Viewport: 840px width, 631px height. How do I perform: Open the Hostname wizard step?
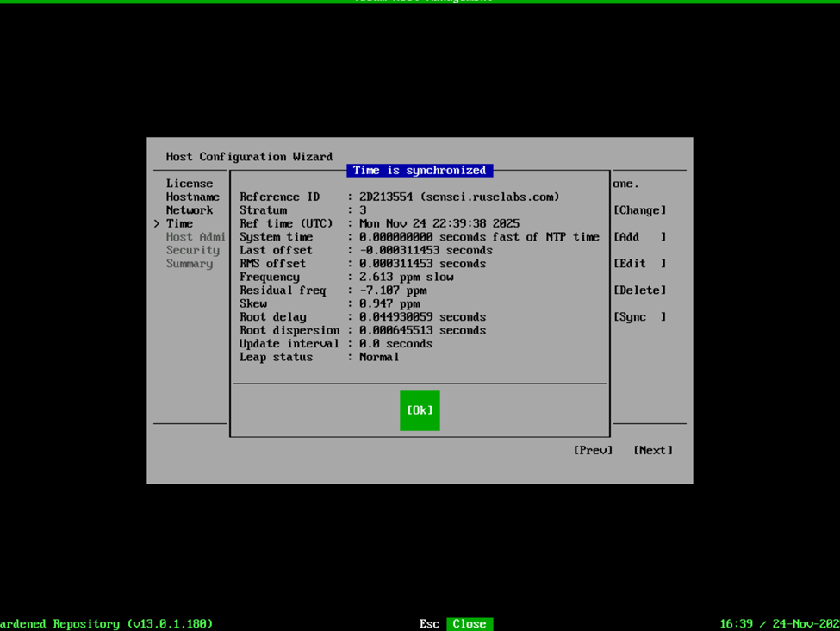point(193,197)
